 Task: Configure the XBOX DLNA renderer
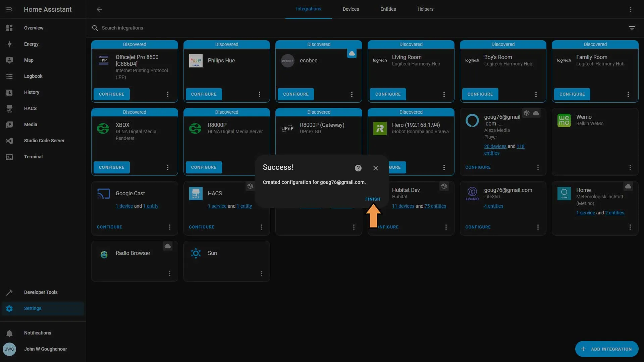(x=112, y=167)
